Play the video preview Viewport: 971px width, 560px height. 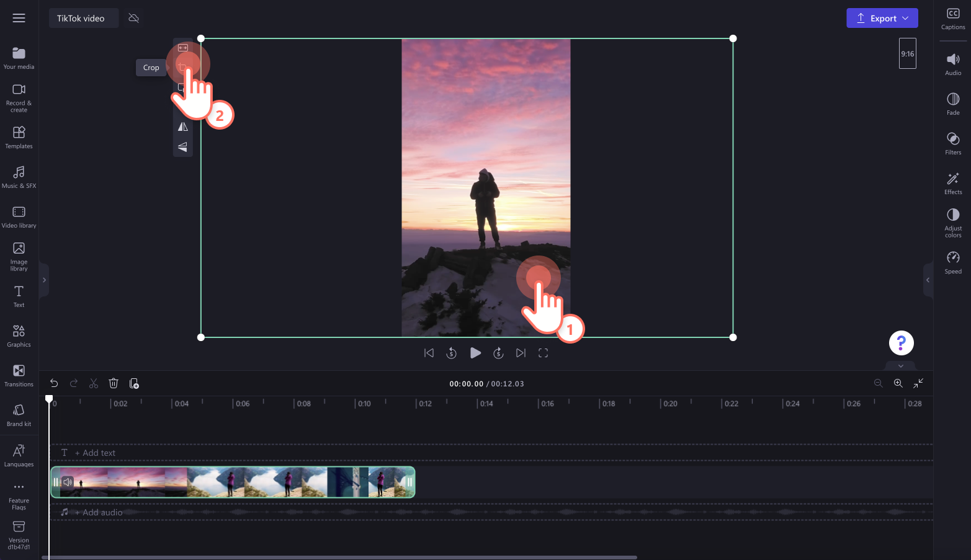pyautogui.click(x=475, y=353)
